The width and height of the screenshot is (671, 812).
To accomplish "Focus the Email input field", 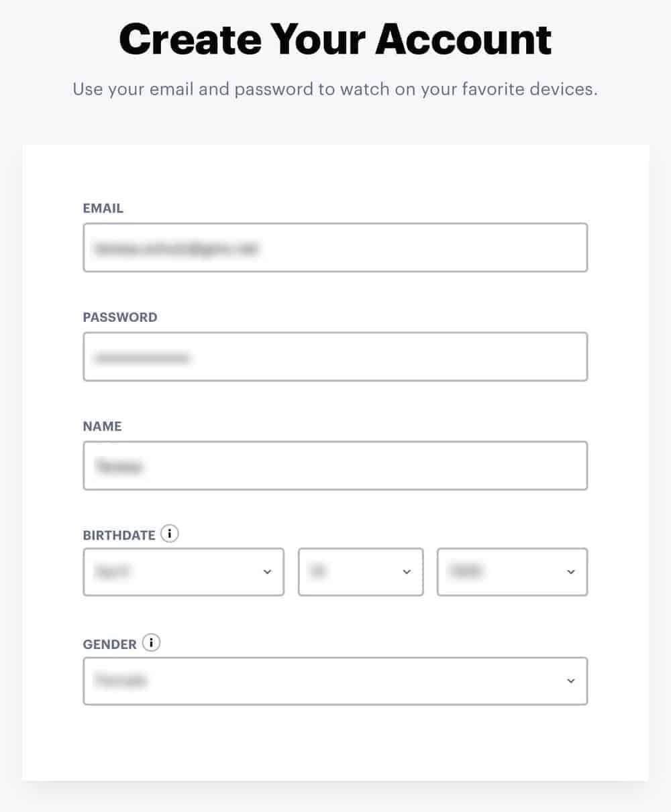I will pos(335,247).
